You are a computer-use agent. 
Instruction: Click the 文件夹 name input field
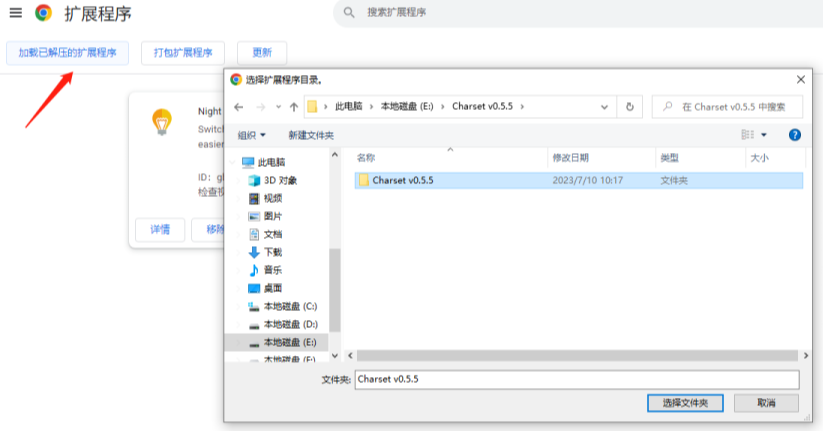coord(577,380)
